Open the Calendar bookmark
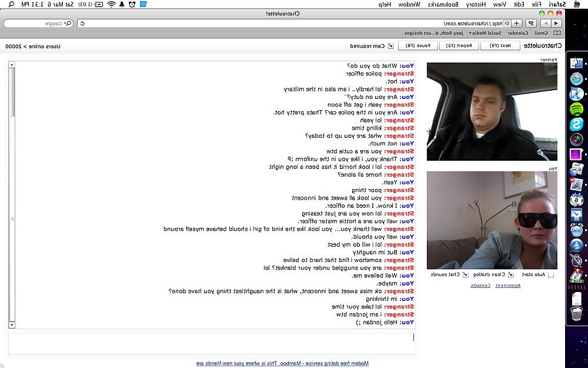The image size is (588, 368). pyautogui.click(x=518, y=33)
